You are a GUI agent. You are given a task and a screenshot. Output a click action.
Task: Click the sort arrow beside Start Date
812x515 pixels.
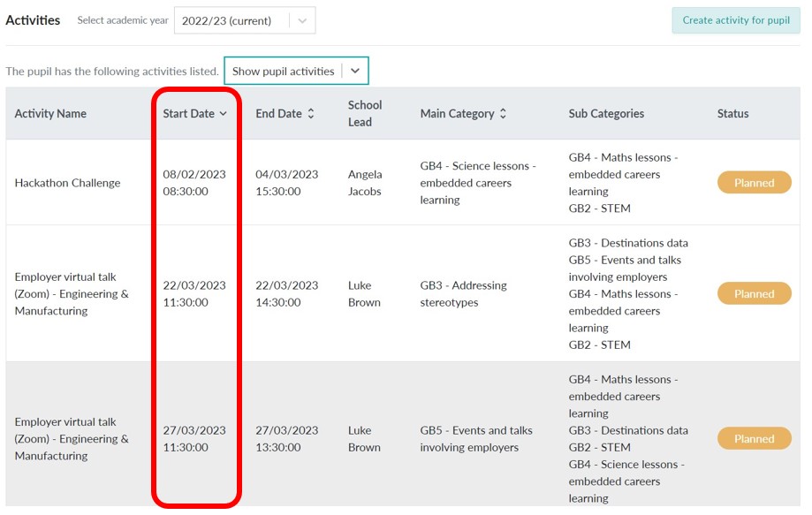click(x=224, y=114)
